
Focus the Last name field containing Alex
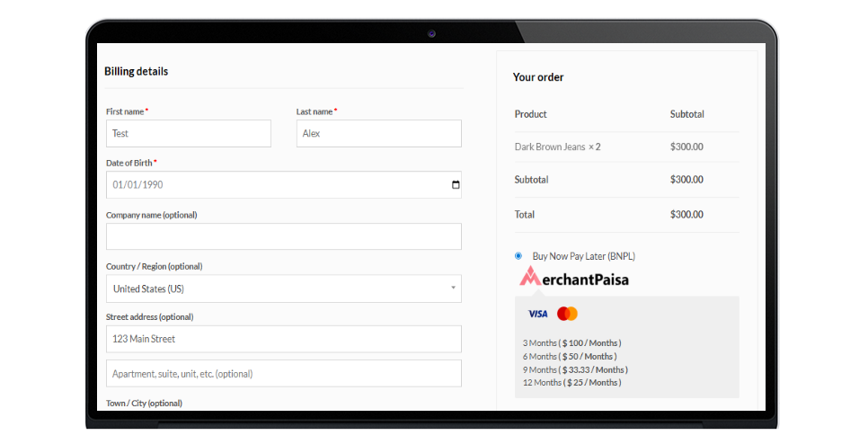click(378, 134)
